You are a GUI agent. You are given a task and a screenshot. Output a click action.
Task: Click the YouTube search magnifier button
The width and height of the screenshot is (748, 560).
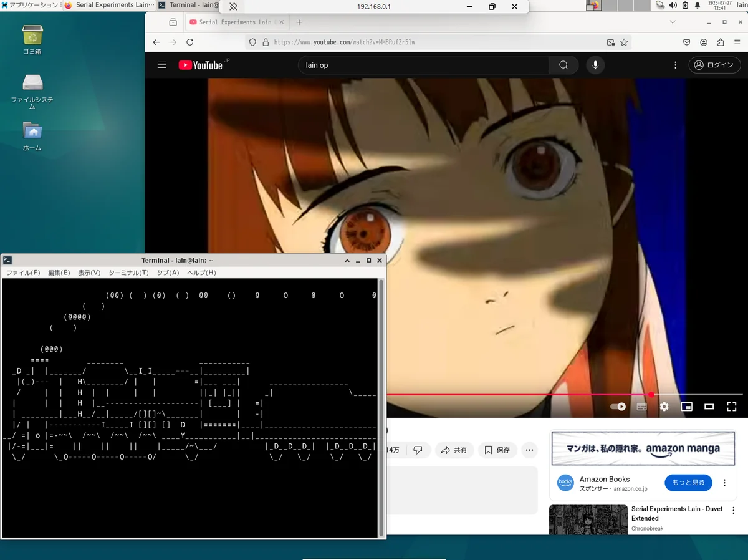point(563,65)
